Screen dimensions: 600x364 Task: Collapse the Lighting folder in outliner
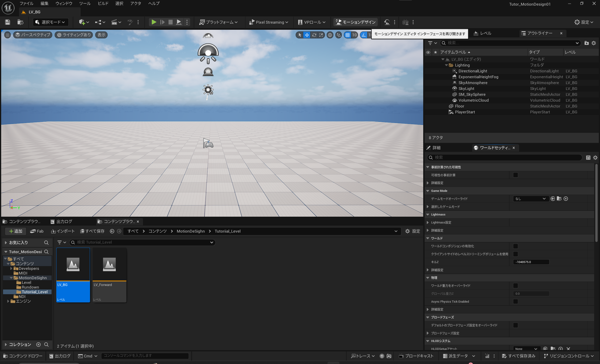[x=446, y=65]
